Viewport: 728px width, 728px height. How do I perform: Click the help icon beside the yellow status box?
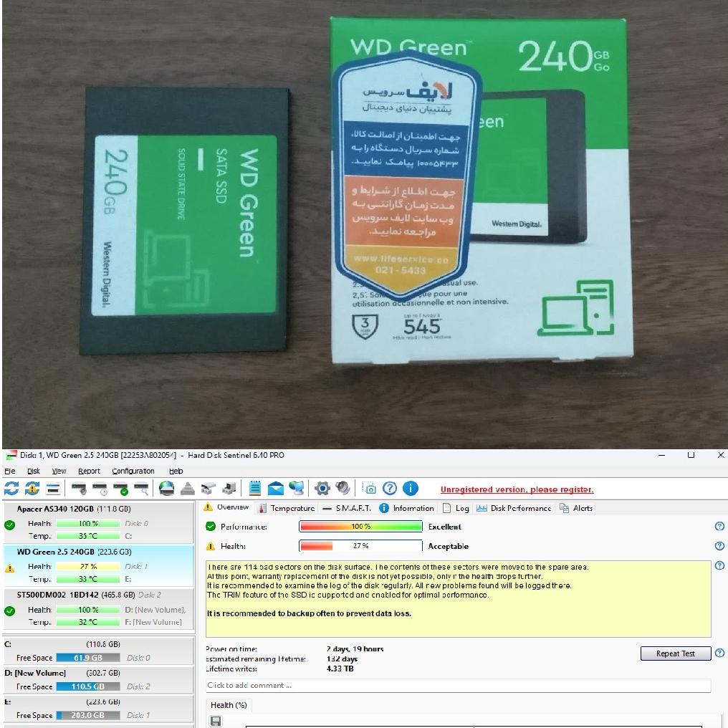pos(719,565)
